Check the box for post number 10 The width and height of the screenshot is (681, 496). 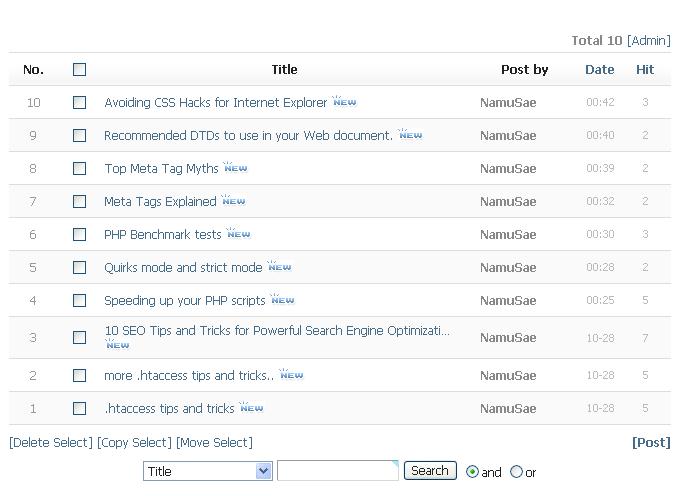tap(80, 102)
